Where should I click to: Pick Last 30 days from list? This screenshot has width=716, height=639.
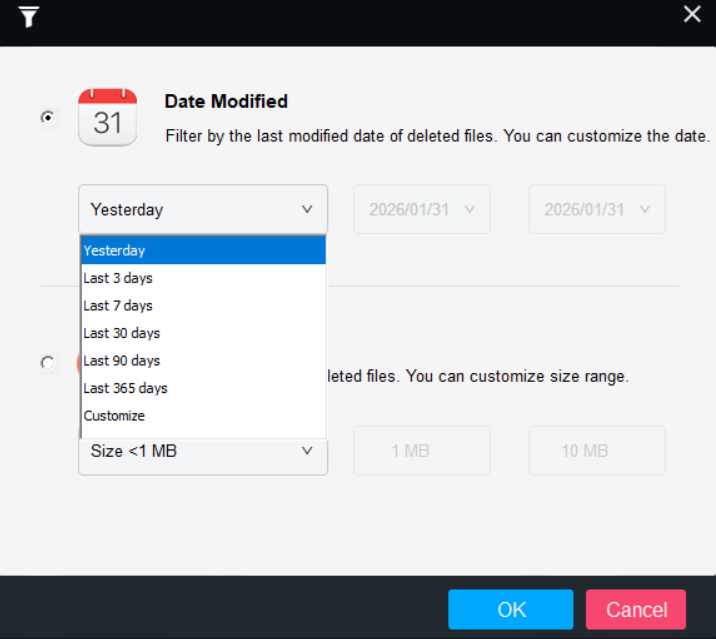click(203, 333)
